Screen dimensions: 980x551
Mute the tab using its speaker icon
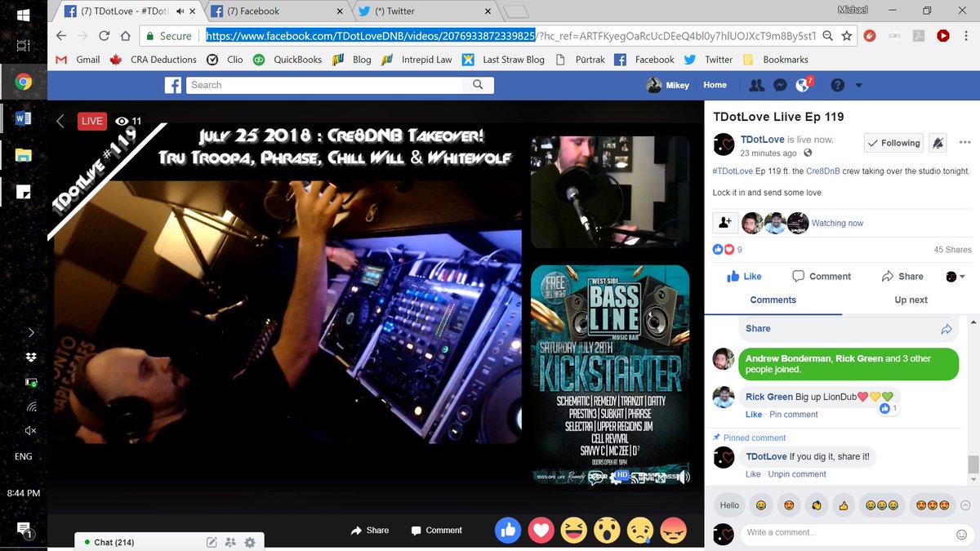tap(180, 11)
